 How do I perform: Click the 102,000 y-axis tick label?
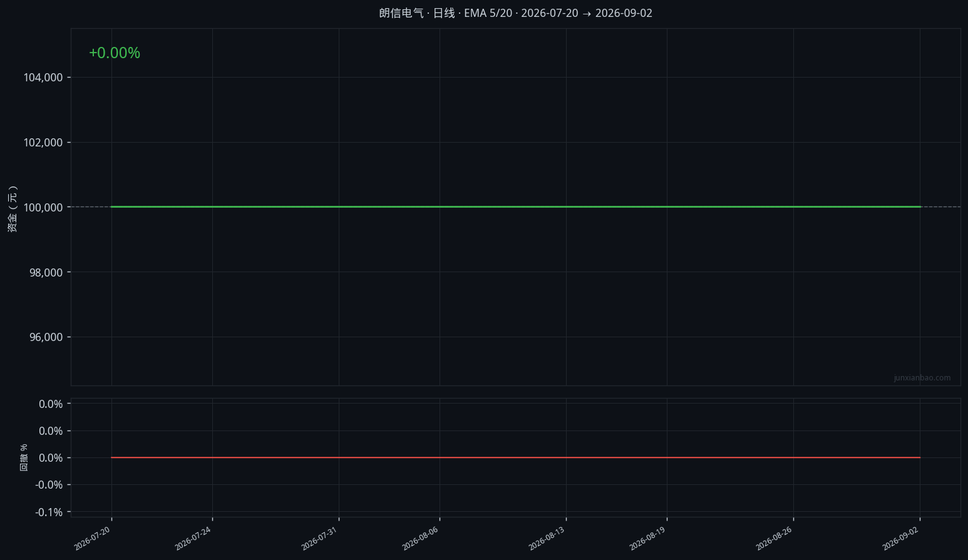pyautogui.click(x=43, y=143)
